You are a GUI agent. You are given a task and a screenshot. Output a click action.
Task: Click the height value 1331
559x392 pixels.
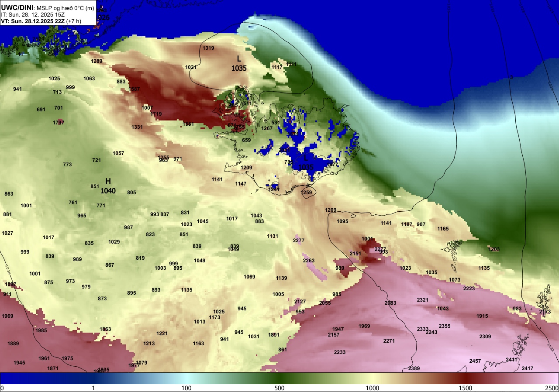click(137, 127)
